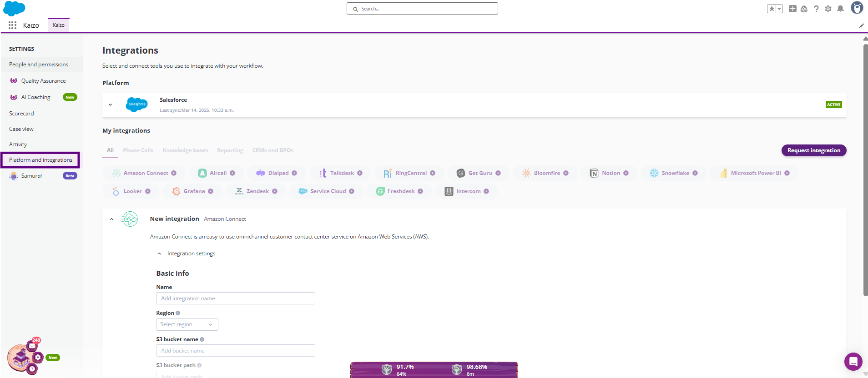The height and width of the screenshot is (378, 868).
Task: Open the favorites list dropdown arrow
Action: coord(779,9)
